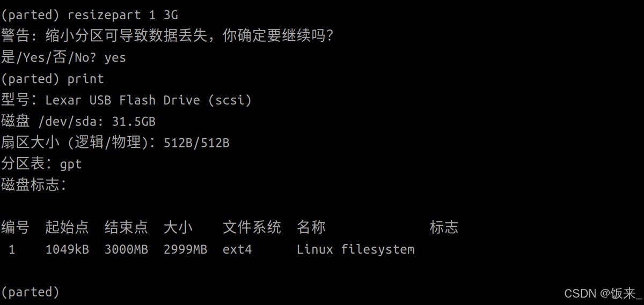Click the "3000MB" end value
This screenshot has width=644, height=305.
click(126, 249)
